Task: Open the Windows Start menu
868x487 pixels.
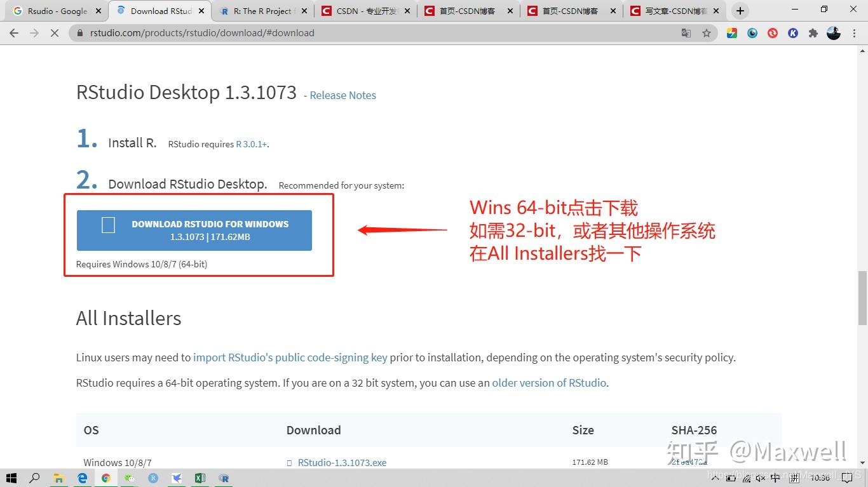Action: click(x=10, y=478)
